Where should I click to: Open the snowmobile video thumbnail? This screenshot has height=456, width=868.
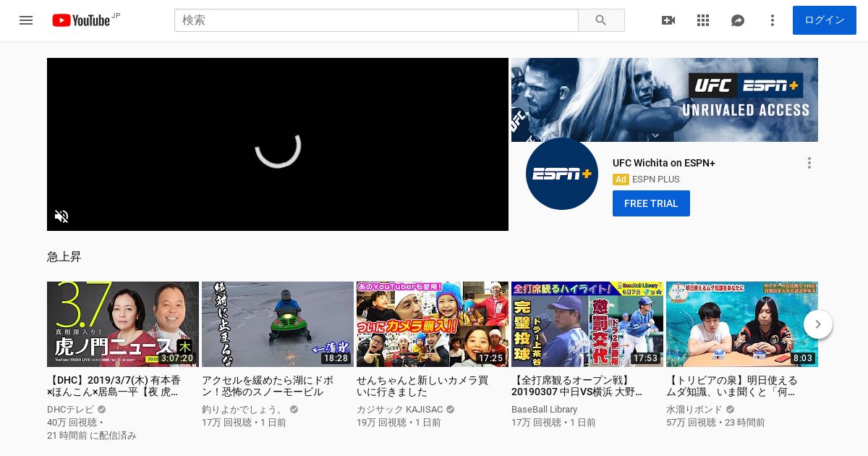278,324
